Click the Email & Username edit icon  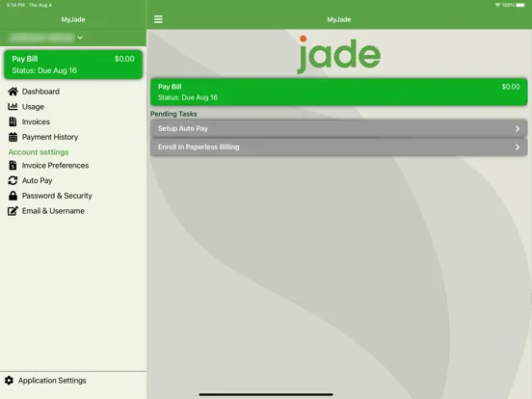13,211
